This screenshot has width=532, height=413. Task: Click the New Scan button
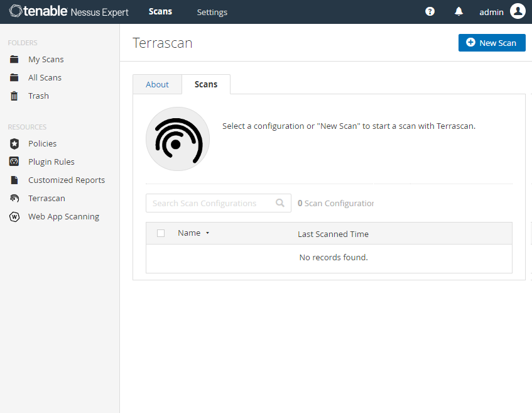tap(492, 43)
